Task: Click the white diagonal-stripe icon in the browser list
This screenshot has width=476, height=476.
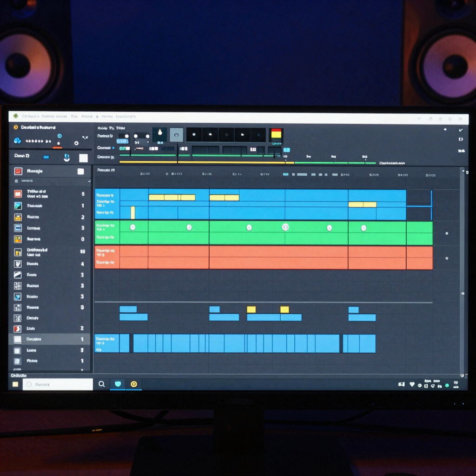Action: (18, 275)
